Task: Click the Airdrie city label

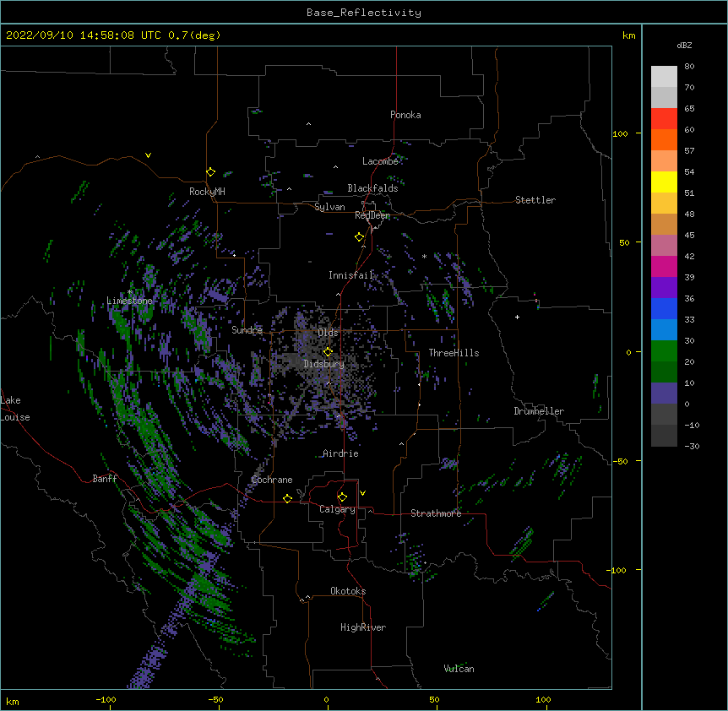Action: click(x=341, y=453)
